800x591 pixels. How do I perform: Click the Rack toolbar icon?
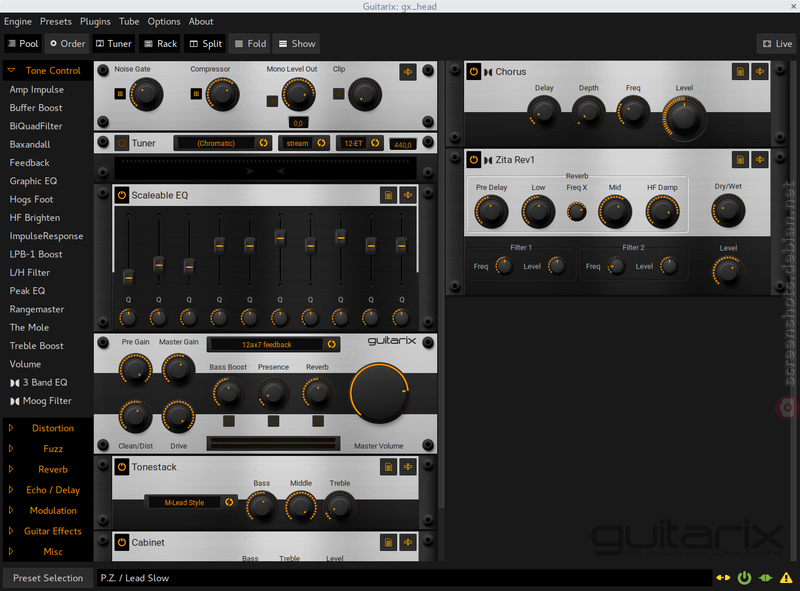(x=148, y=44)
